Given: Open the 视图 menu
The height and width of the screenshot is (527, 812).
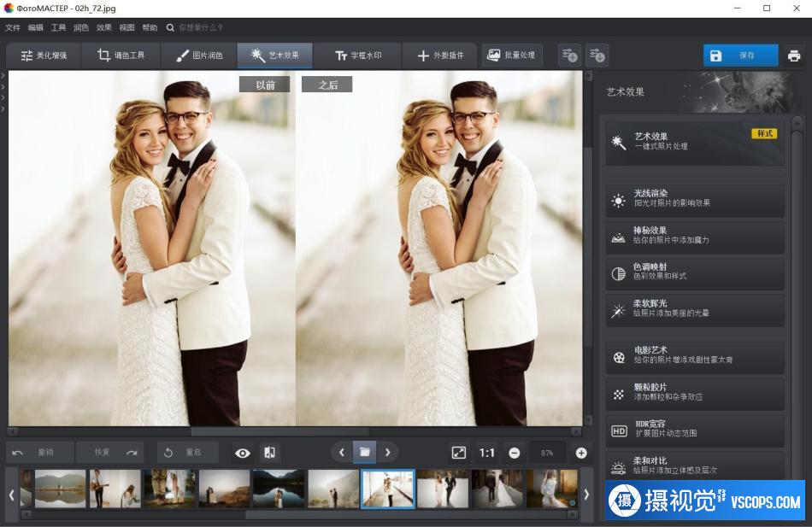Looking at the screenshot, I should pyautogui.click(x=127, y=27).
